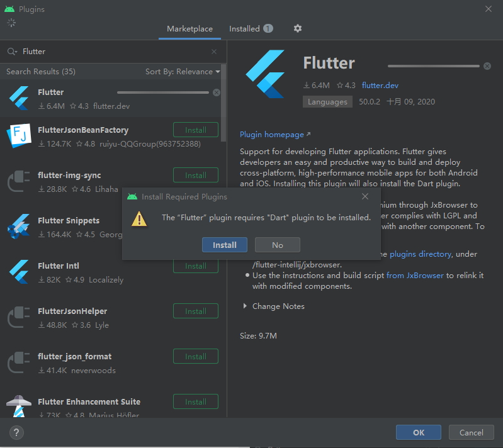Open the from JxBrowser link

[415, 276]
